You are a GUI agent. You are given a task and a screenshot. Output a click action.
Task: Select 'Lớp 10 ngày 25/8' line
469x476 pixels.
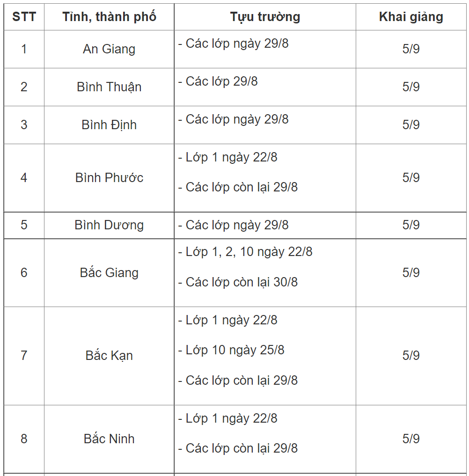[x=235, y=350]
